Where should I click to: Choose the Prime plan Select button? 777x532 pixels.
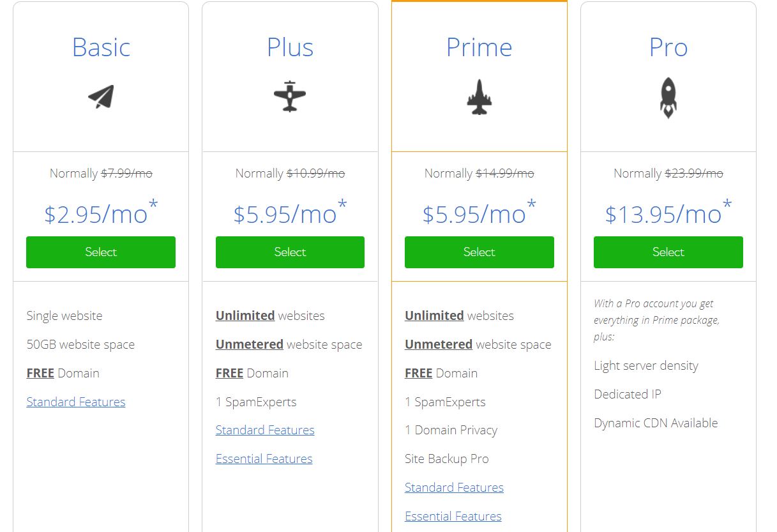point(479,252)
